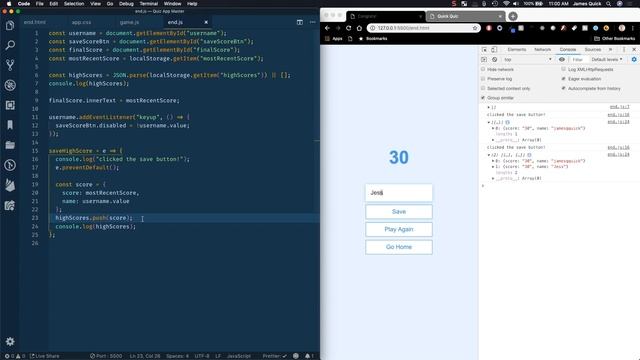Click the browser Back arrow
The height and width of the screenshot is (360, 640).
point(327,28)
